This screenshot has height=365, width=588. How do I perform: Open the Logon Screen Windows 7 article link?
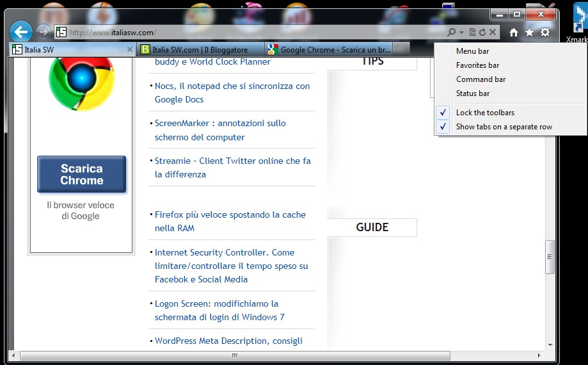click(x=219, y=310)
